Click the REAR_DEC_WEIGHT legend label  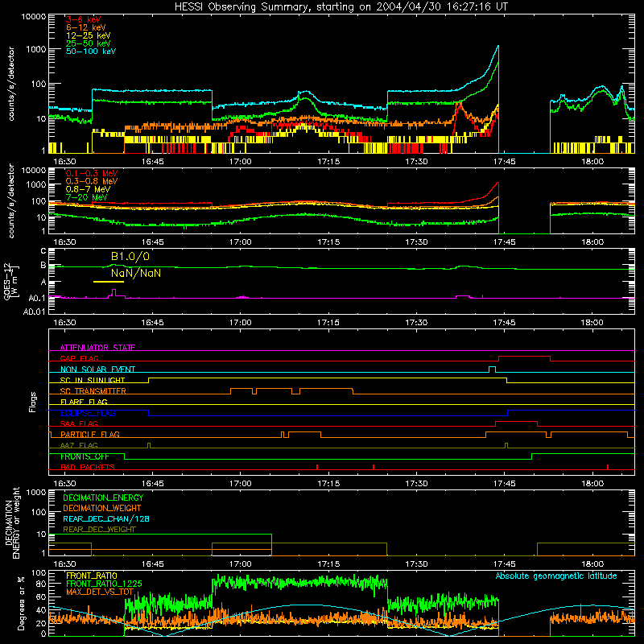pyautogui.click(x=99, y=530)
